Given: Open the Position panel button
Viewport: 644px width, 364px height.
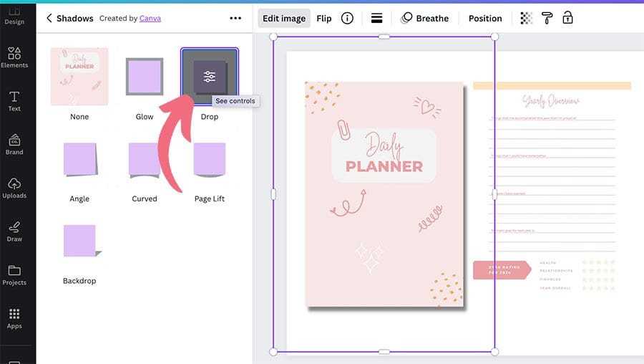Looking at the screenshot, I should tap(485, 19).
